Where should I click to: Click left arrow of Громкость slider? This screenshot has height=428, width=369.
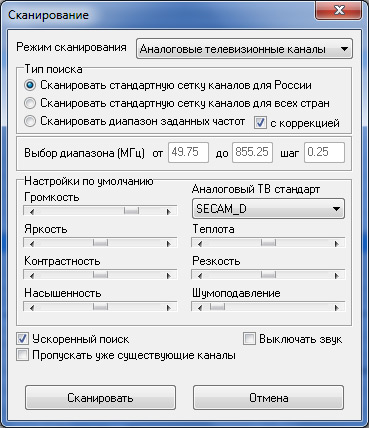click(x=32, y=211)
